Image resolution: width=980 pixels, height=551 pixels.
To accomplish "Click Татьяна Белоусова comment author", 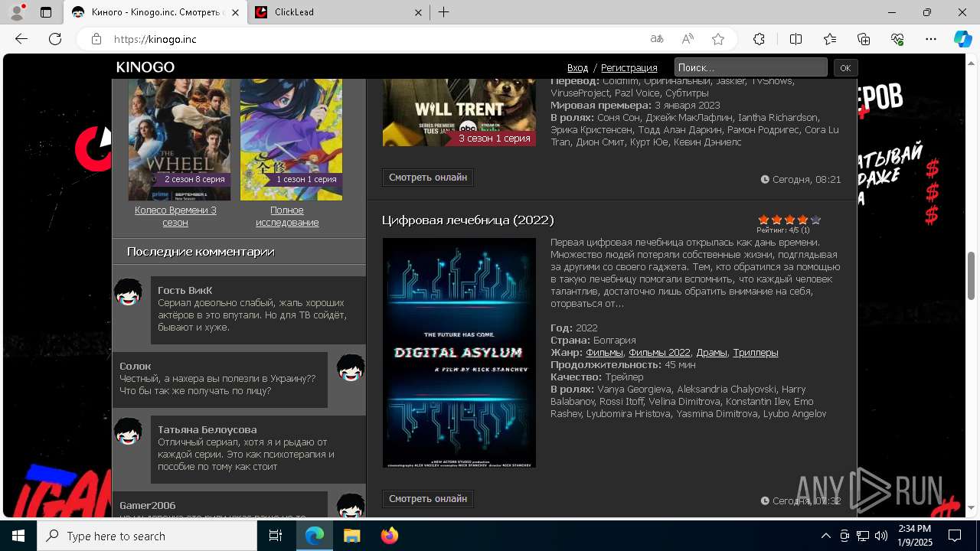I will [207, 429].
